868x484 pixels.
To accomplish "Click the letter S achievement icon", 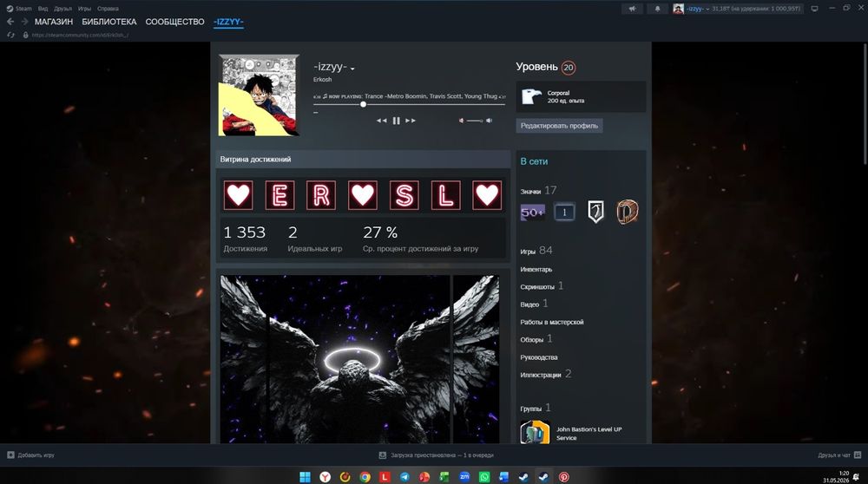I will [x=404, y=195].
